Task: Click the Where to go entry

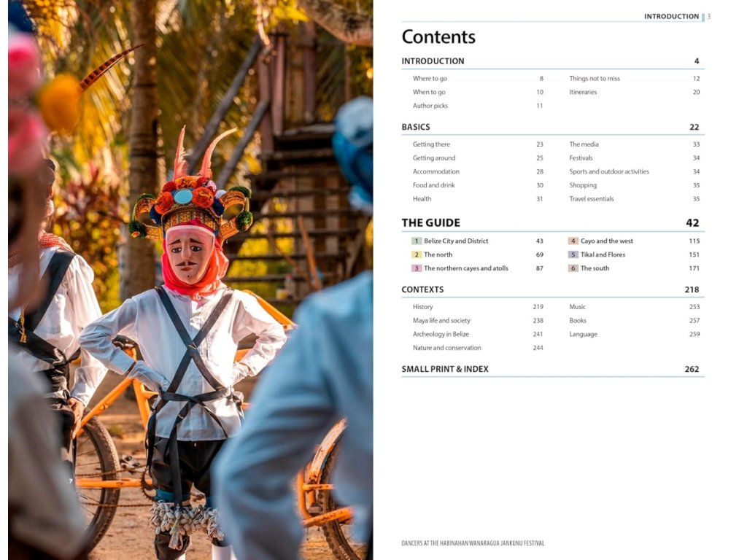Action: point(430,79)
